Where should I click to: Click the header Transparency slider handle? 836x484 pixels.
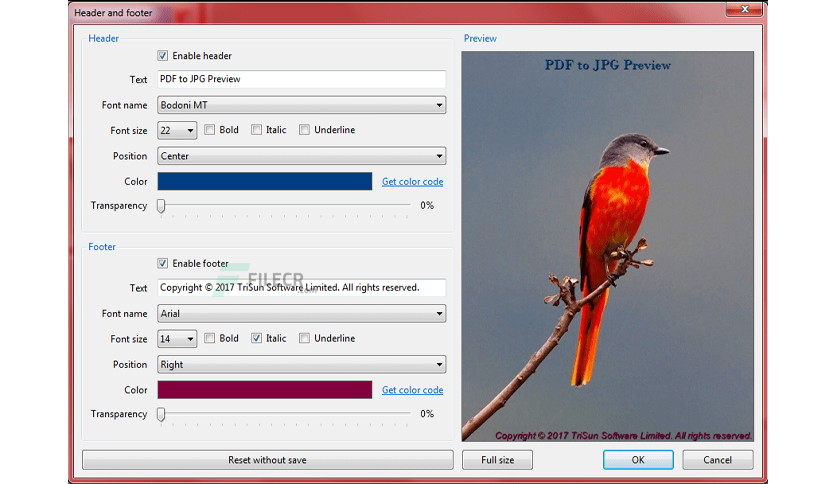(161, 206)
